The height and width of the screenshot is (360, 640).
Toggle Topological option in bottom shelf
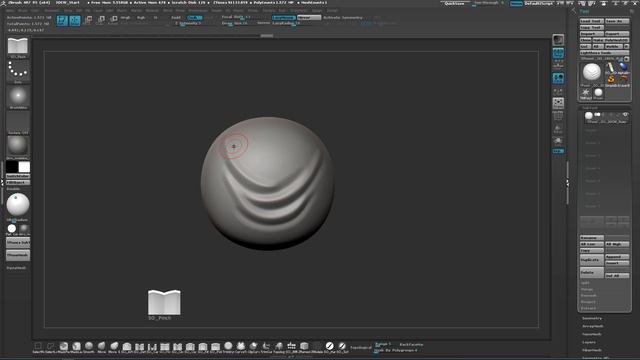(x=361, y=347)
